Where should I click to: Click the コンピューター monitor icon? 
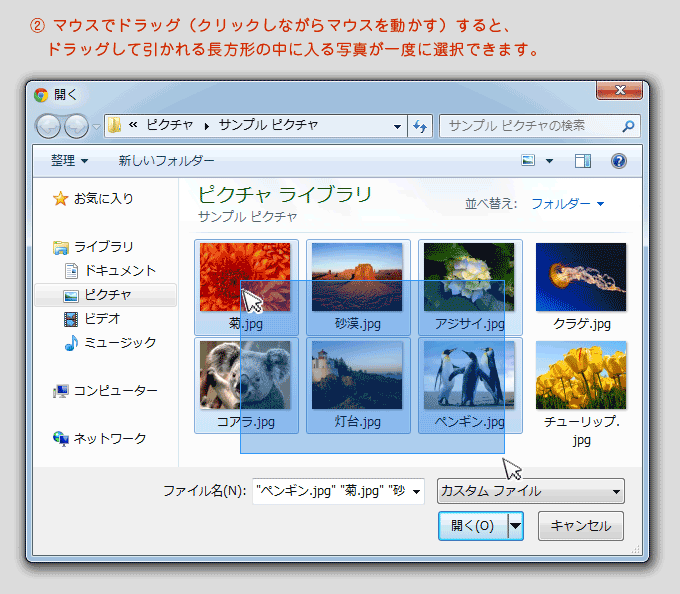pos(61,392)
